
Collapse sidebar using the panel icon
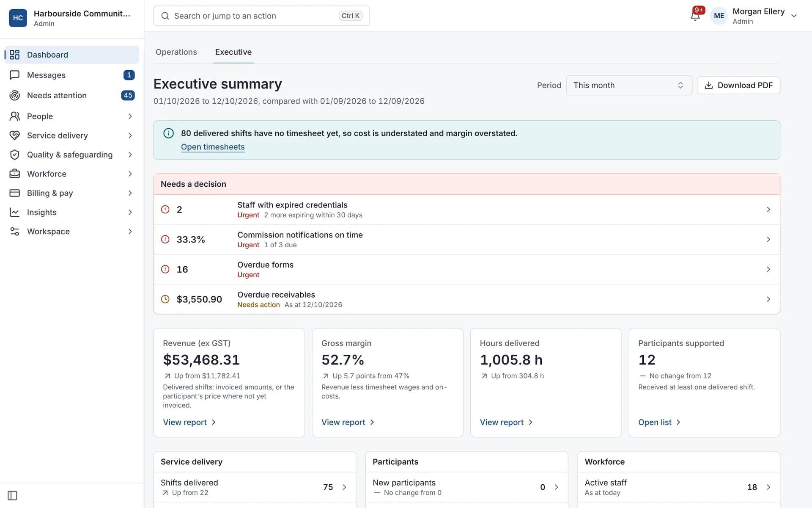13,496
